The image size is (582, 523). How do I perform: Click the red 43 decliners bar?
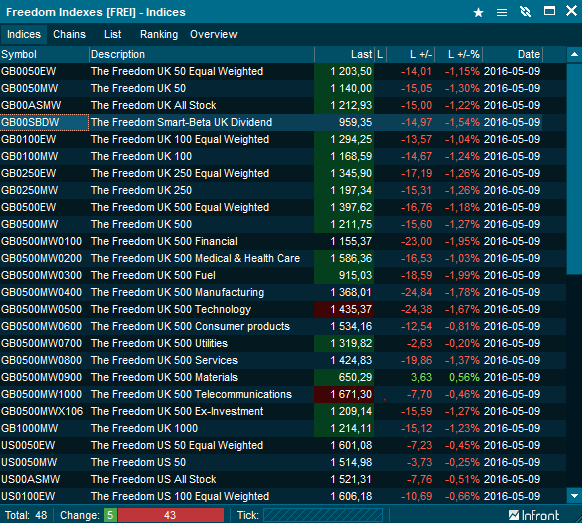click(171, 515)
